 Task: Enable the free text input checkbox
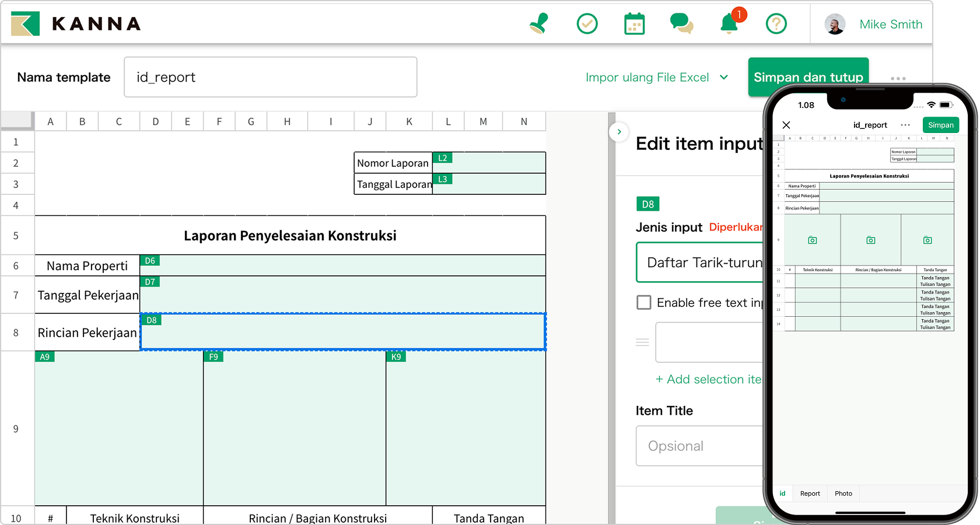644,302
